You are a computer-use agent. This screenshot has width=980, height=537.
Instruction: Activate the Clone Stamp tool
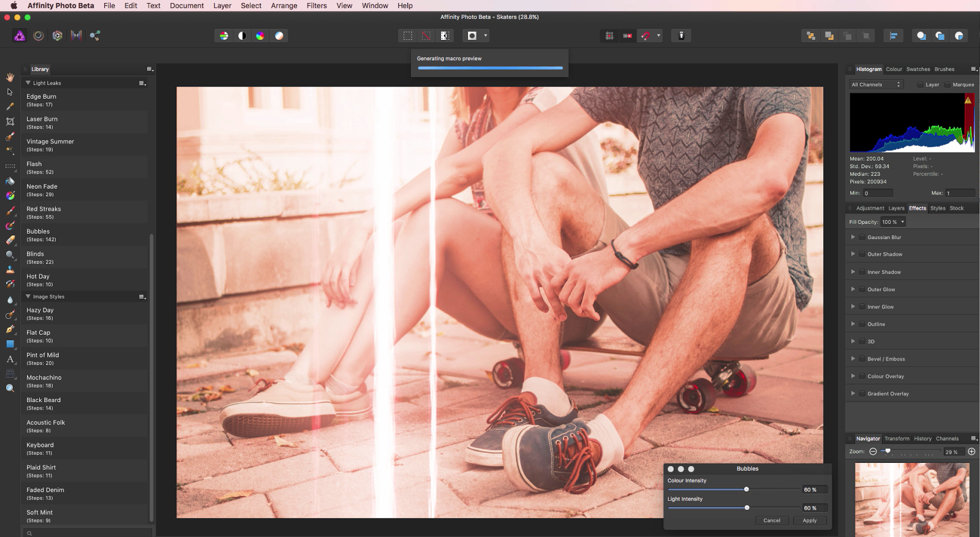[10, 270]
